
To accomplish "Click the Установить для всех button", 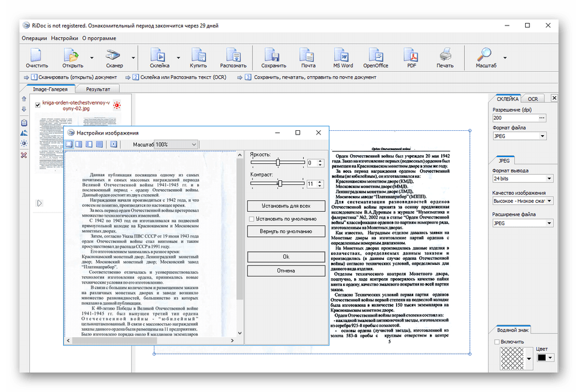I will coord(286,206).
